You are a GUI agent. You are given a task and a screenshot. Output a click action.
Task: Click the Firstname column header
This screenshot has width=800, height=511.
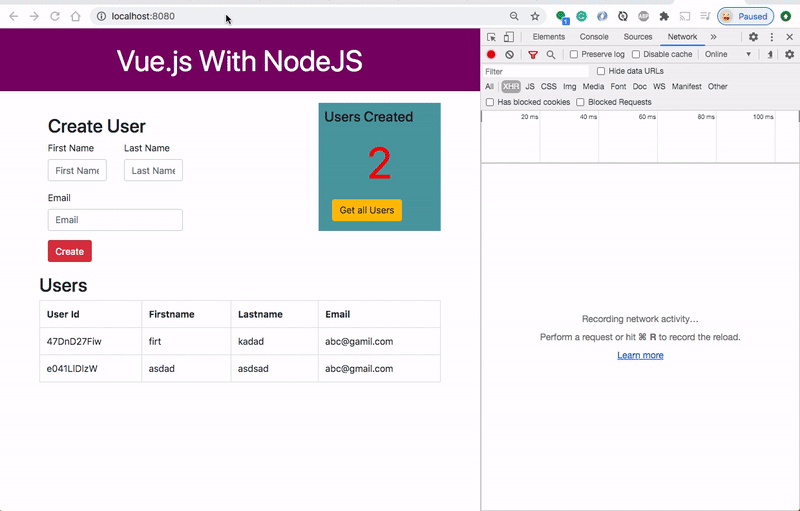click(186, 314)
